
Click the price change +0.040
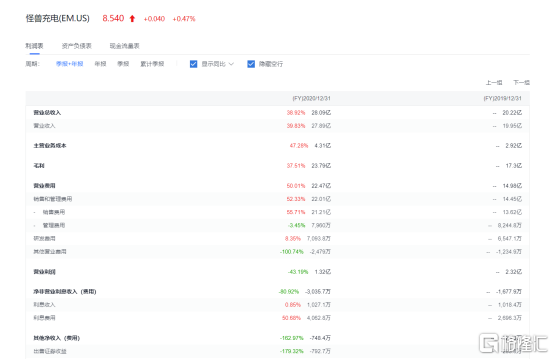coord(154,19)
